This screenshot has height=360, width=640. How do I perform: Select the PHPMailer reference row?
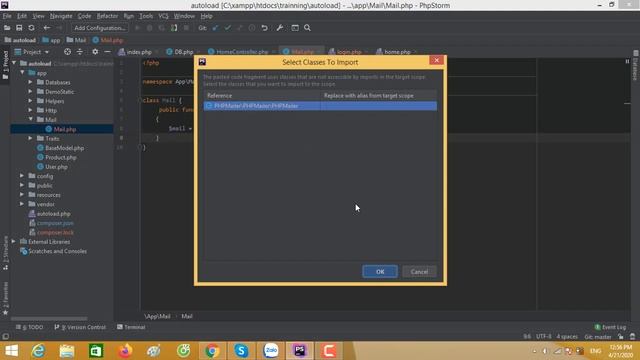pos(320,106)
